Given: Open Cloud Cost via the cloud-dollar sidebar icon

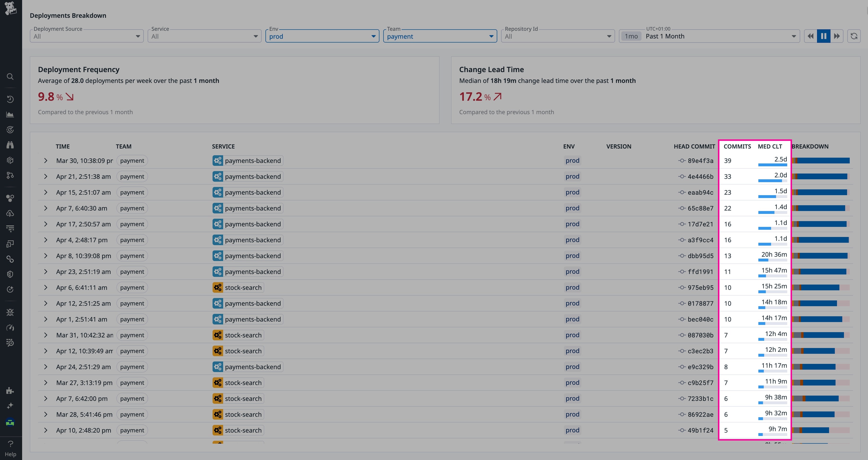Looking at the screenshot, I should [x=10, y=213].
